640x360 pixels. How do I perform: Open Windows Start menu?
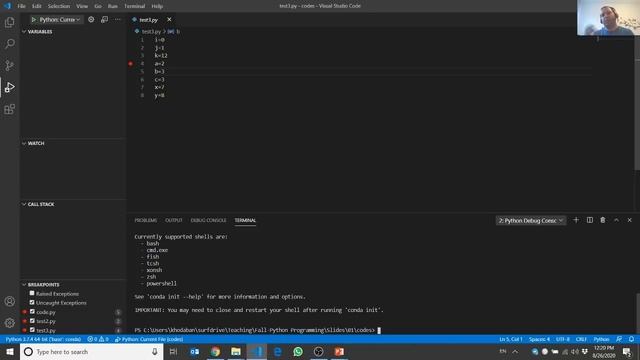click(x=10, y=351)
